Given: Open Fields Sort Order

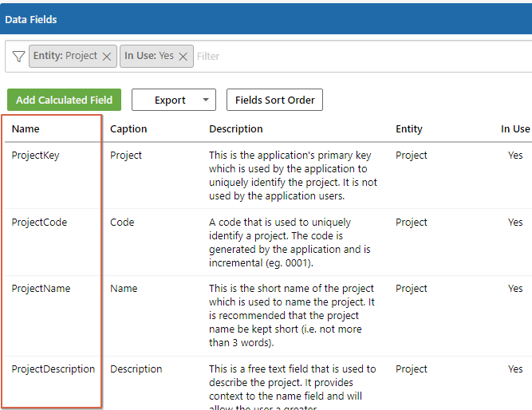Looking at the screenshot, I should pos(275,100).
